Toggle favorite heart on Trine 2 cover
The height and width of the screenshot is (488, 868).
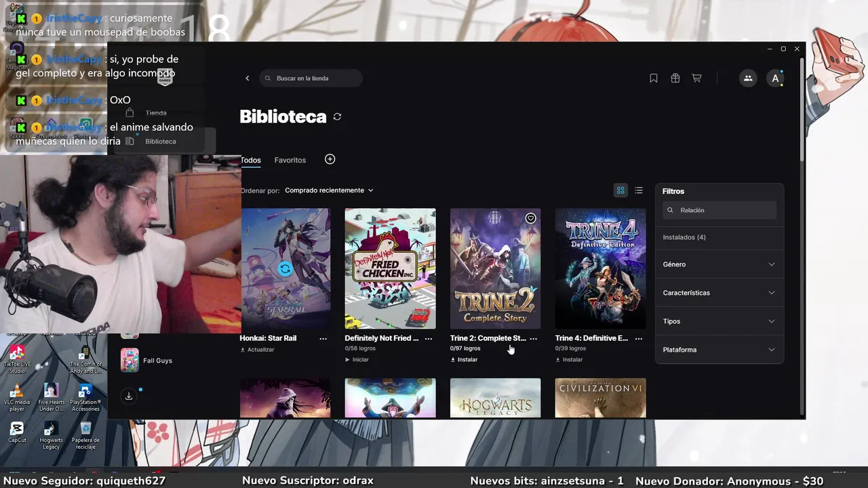point(531,218)
